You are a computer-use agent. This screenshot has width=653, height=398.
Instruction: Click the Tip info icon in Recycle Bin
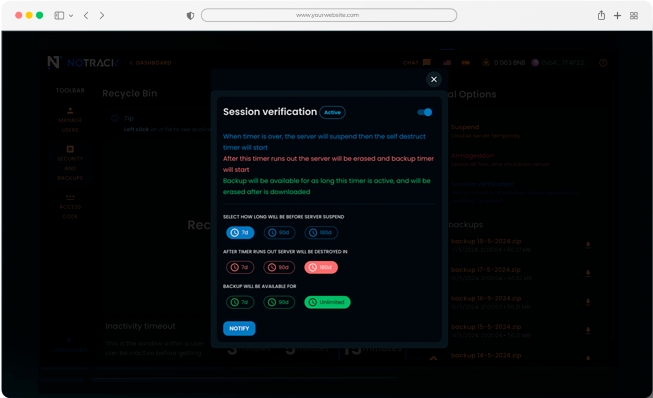click(115, 119)
